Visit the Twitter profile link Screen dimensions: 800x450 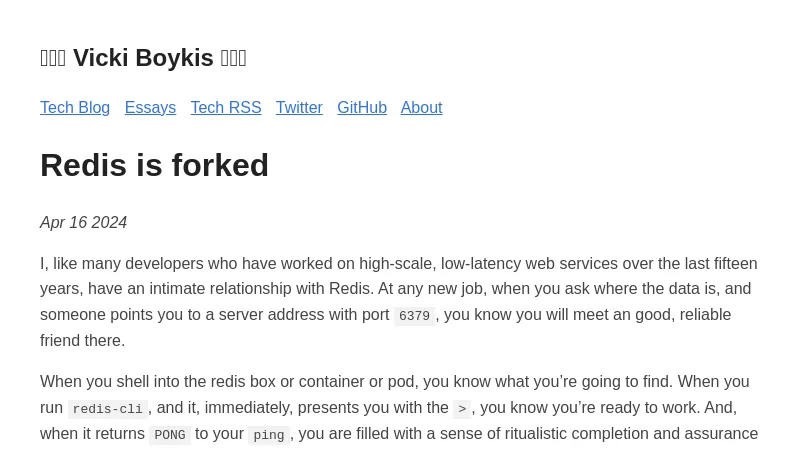(x=299, y=108)
